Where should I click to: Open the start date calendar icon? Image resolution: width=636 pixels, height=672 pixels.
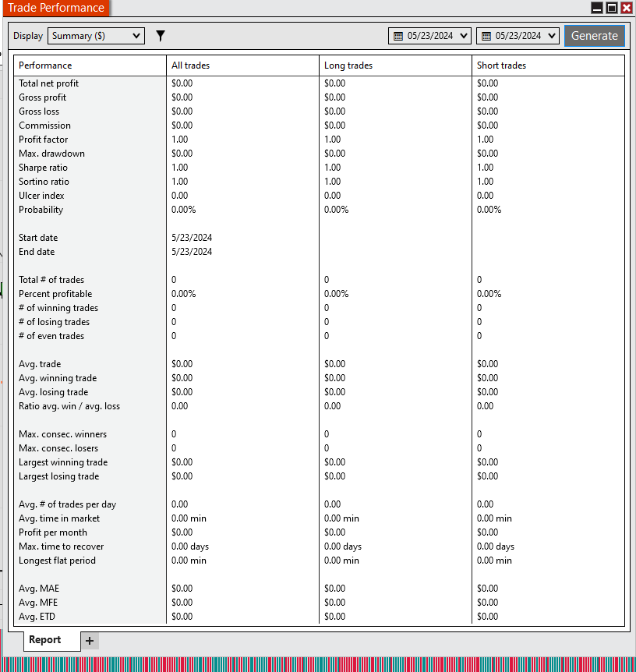[398, 36]
